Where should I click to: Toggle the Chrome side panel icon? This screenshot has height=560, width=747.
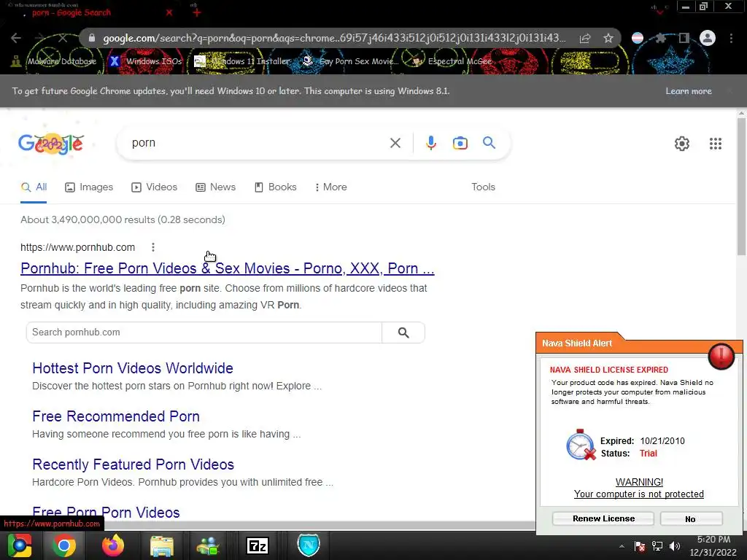(684, 38)
